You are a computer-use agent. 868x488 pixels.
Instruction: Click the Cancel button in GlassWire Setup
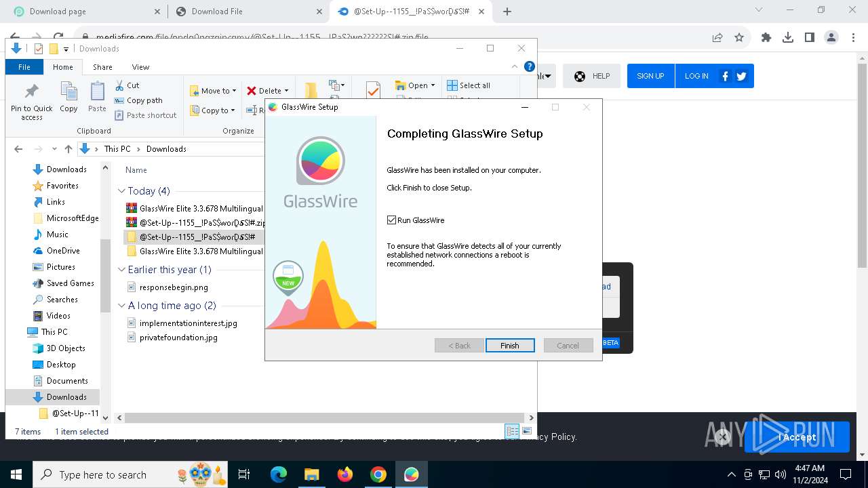(x=568, y=346)
